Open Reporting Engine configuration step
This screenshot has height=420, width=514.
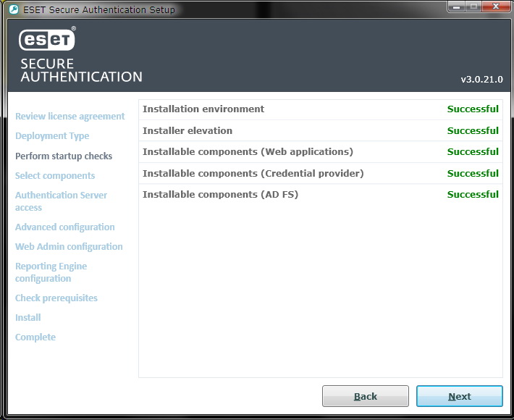(51, 272)
